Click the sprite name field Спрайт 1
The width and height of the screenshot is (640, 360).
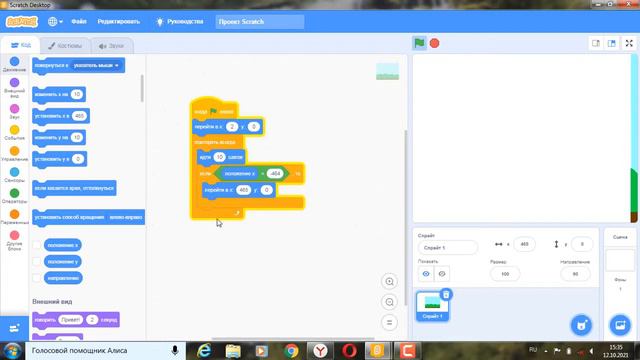pyautogui.click(x=448, y=248)
